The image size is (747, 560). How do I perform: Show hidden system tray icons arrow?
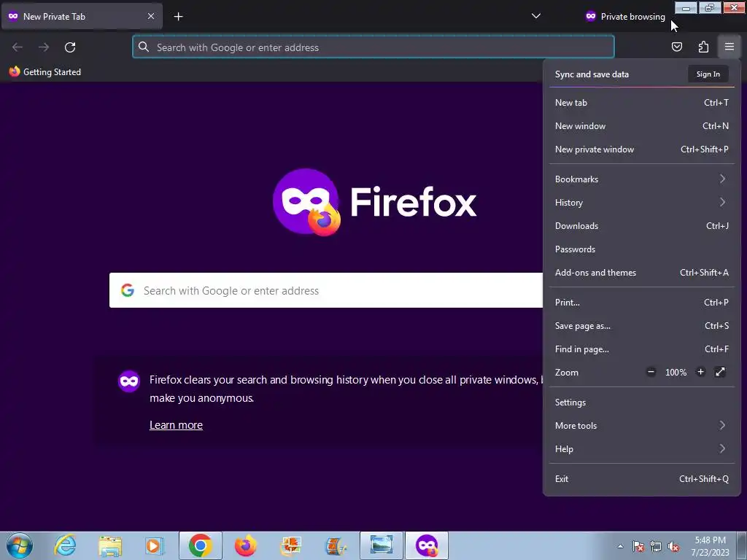[x=620, y=547]
